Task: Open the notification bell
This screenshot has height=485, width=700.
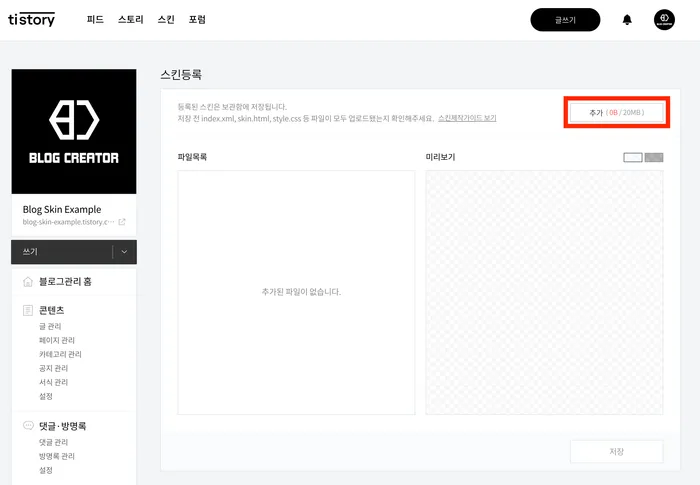Action: [627, 20]
